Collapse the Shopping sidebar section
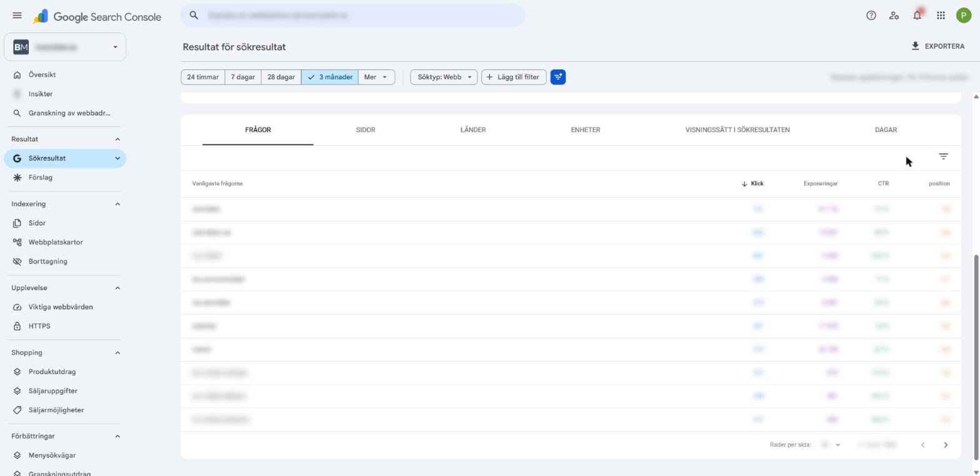 [117, 353]
